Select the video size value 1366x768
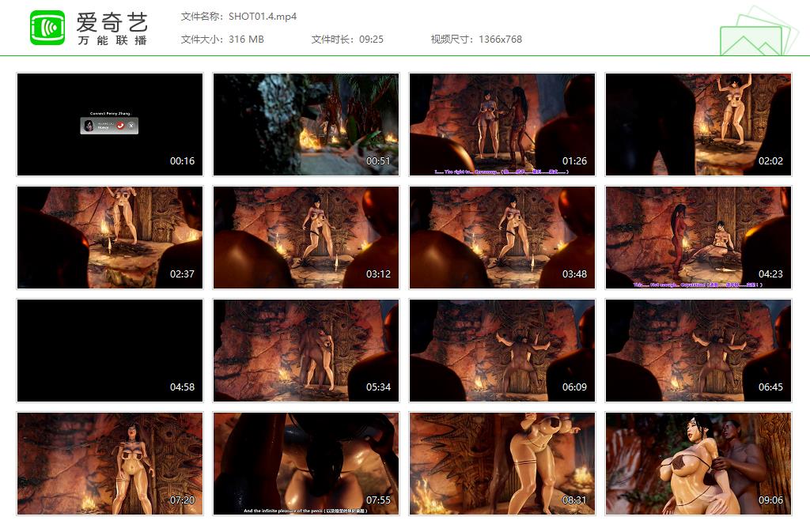 pyautogui.click(x=500, y=40)
